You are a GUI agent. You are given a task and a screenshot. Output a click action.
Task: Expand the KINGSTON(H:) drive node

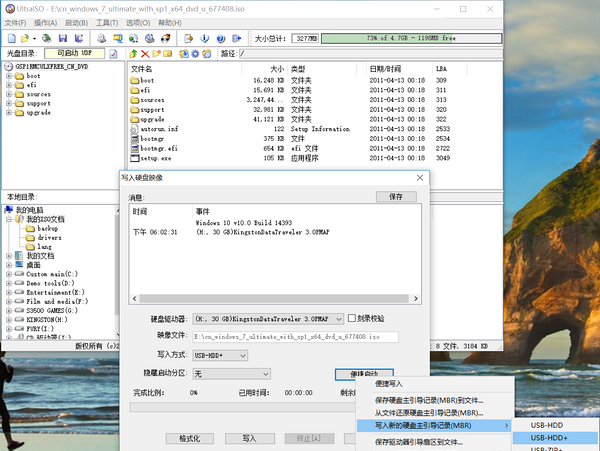click(9, 319)
